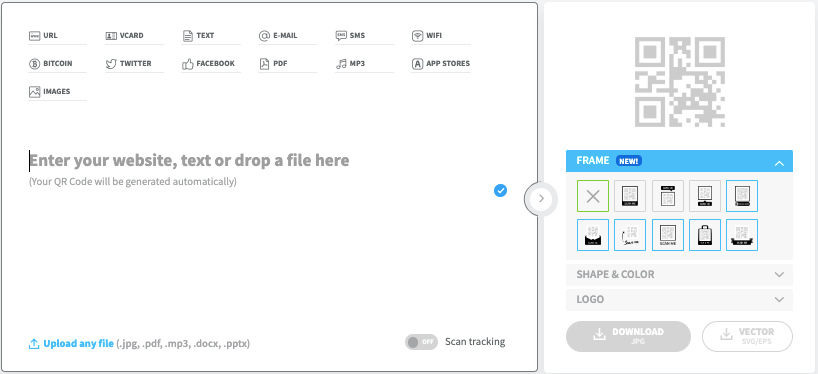818x374 pixels.
Task: Select the handwritten Scan me arrow frame
Action: click(x=630, y=235)
